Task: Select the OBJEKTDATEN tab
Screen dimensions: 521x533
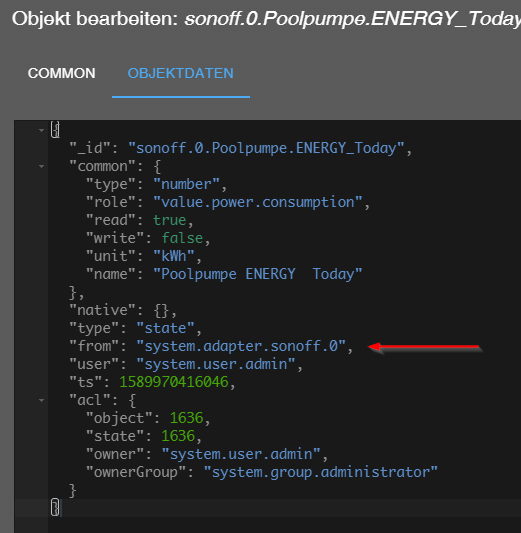Action: (x=180, y=73)
